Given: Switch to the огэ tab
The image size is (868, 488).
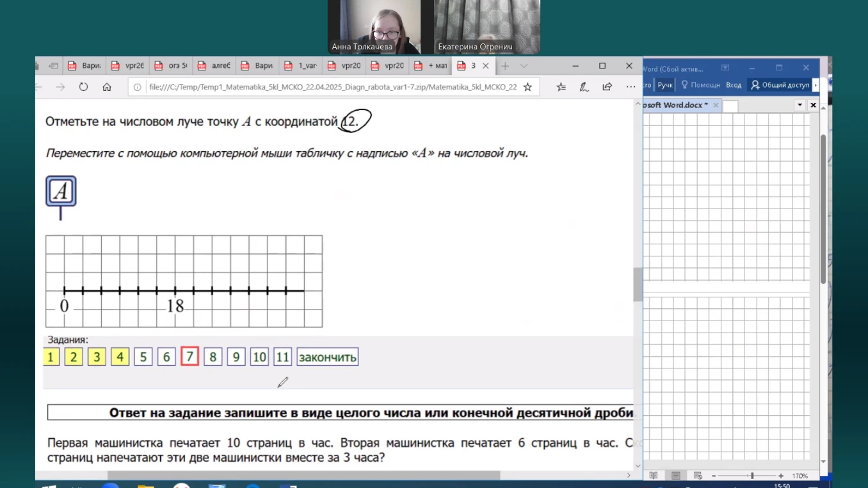Looking at the screenshot, I should (171, 66).
